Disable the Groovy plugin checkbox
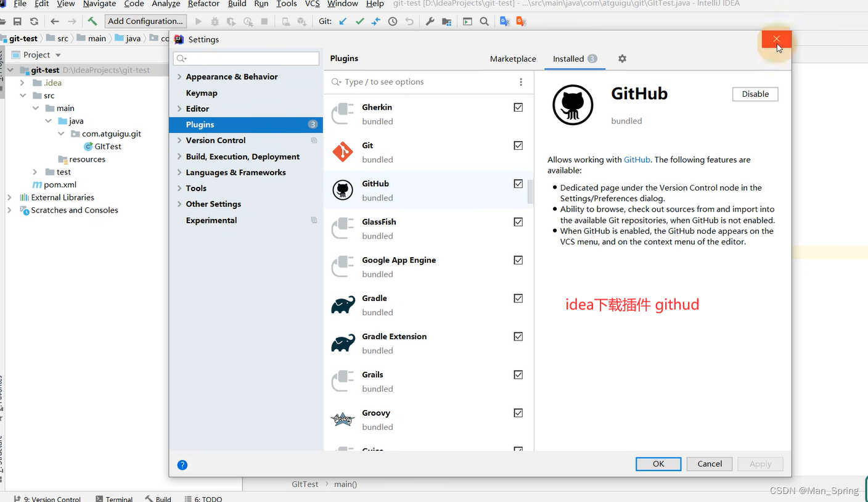This screenshot has height=502, width=868. [x=518, y=413]
